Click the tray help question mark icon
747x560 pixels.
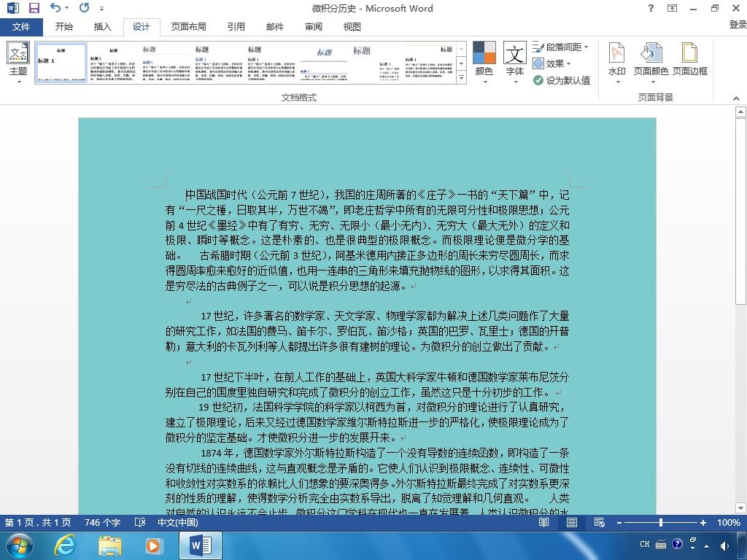[677, 544]
